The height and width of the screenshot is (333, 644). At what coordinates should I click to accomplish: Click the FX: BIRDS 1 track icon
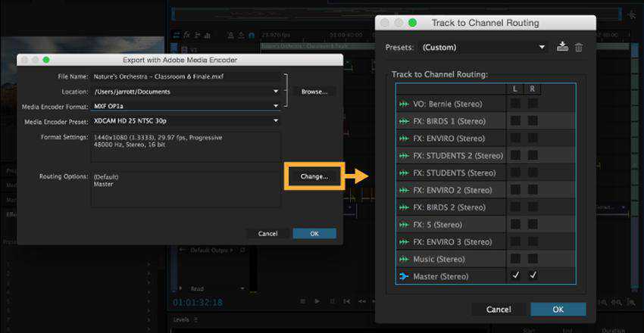(403, 121)
